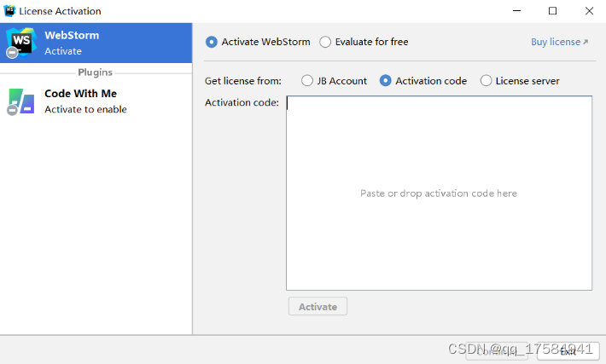Click the Exit button
This screenshot has height=364, width=606.
tap(568, 351)
